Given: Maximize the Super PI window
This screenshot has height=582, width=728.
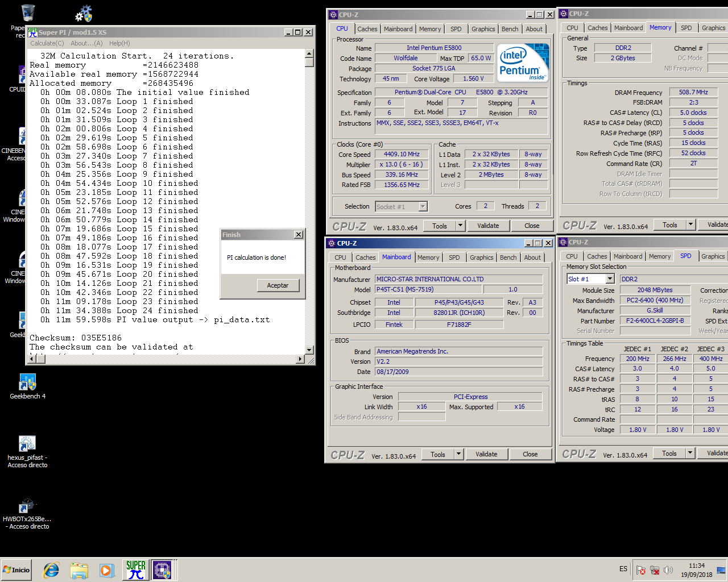Looking at the screenshot, I should pyautogui.click(x=298, y=32).
